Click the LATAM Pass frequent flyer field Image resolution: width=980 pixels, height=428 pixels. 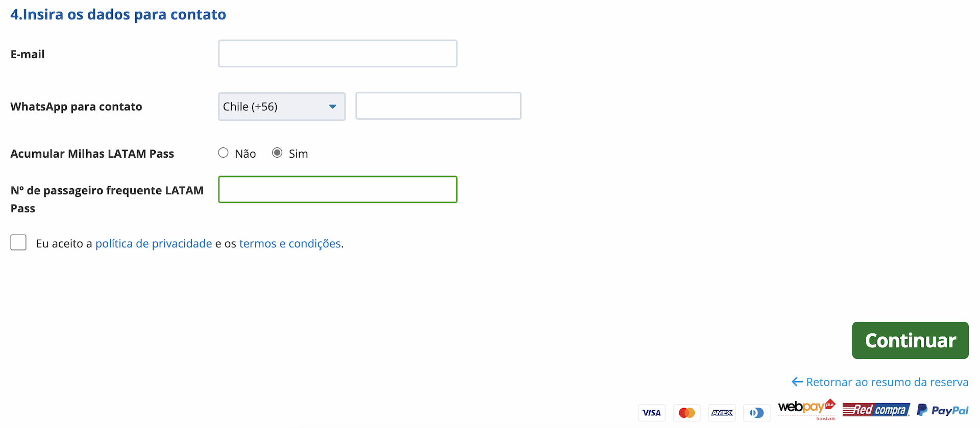tap(337, 190)
